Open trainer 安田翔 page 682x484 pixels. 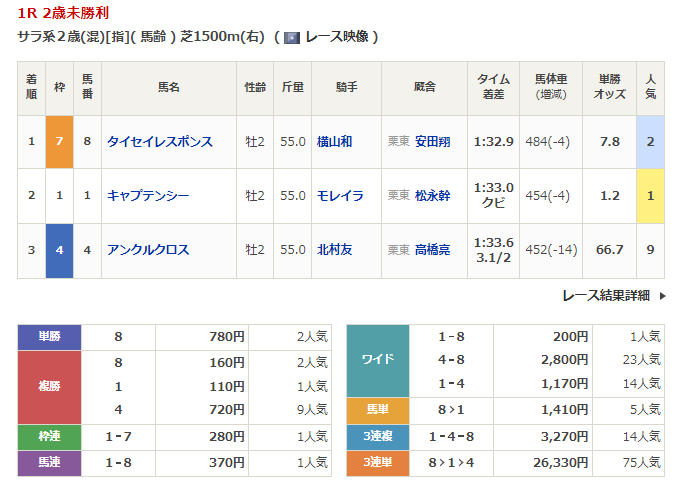click(433, 142)
